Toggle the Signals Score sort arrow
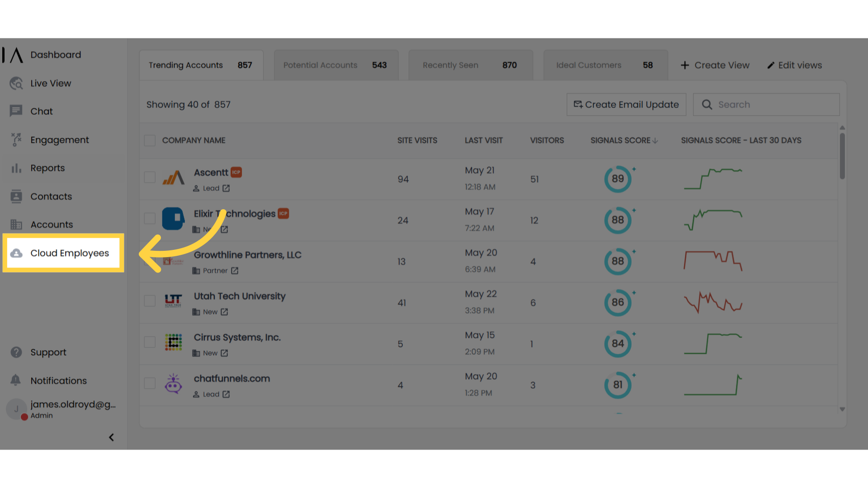The height and width of the screenshot is (488, 868). coord(655,140)
